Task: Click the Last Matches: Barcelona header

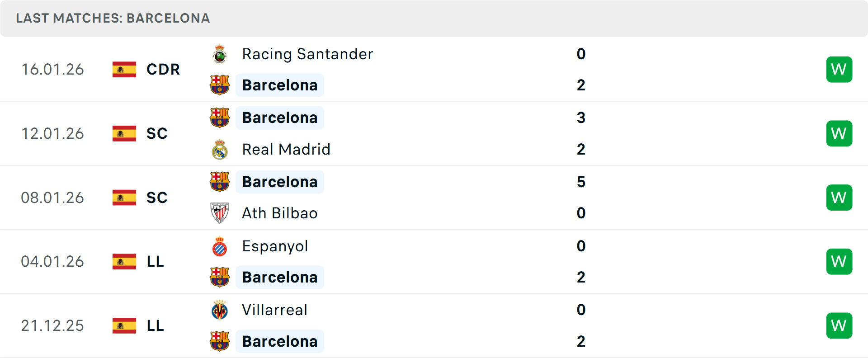Action: pos(113,18)
